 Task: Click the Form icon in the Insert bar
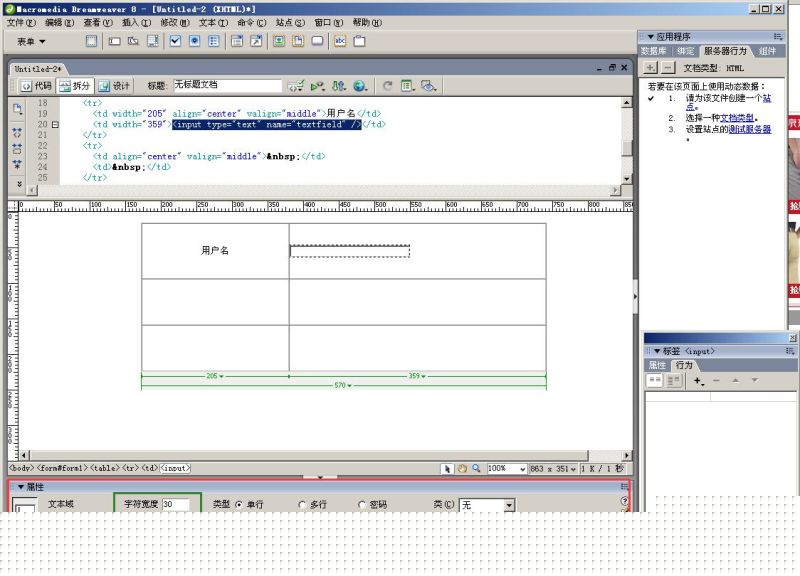[x=91, y=41]
